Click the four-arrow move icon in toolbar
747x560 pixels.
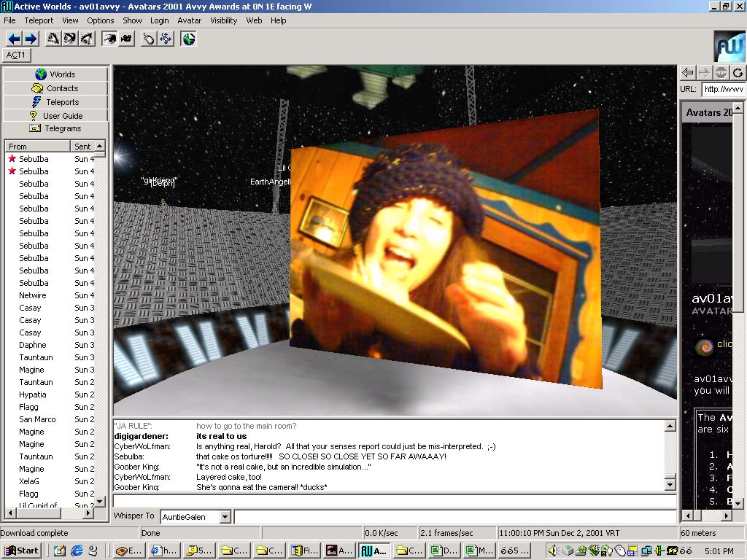pyautogui.click(x=166, y=39)
